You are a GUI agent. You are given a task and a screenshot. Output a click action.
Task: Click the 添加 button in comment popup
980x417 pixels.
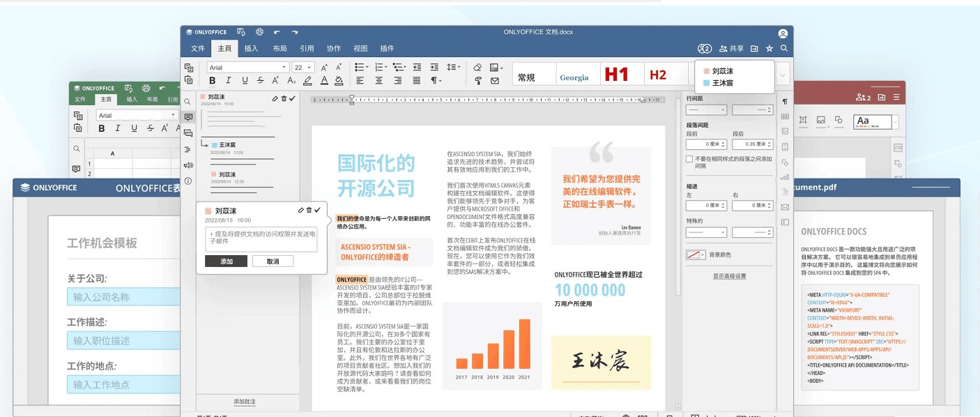[227, 261]
